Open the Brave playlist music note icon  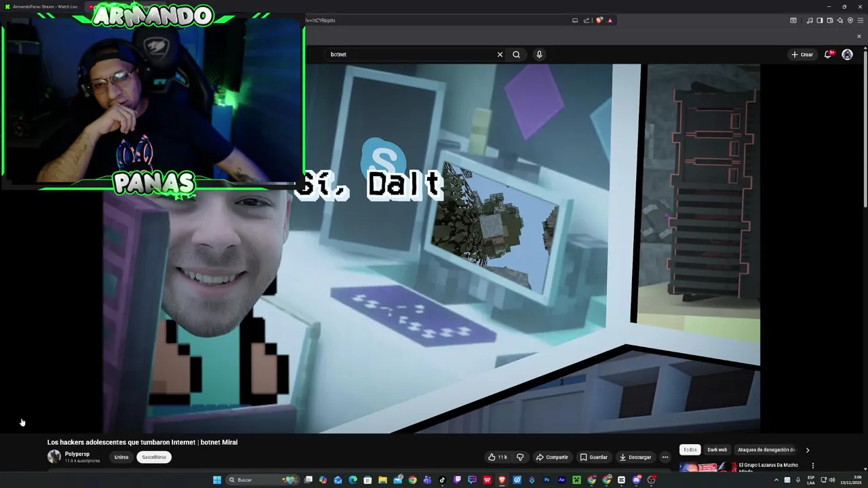tap(810, 20)
